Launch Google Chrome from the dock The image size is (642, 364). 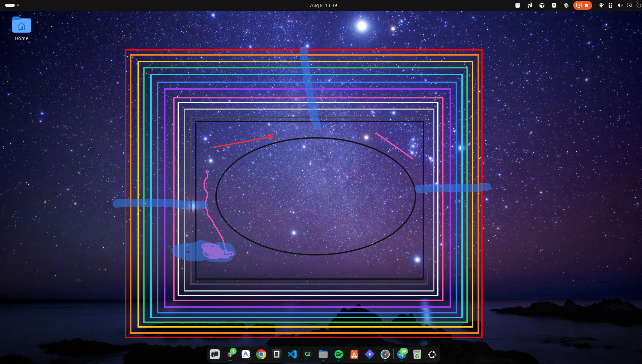click(261, 354)
